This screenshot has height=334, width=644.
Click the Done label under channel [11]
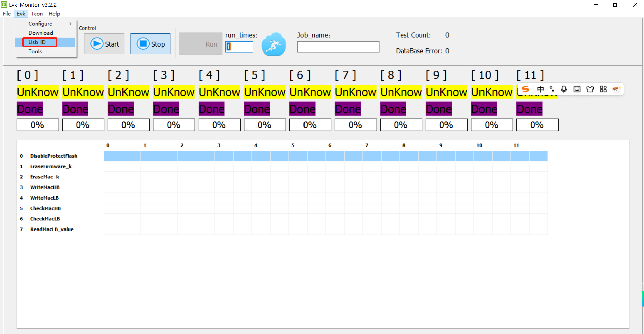pos(530,109)
